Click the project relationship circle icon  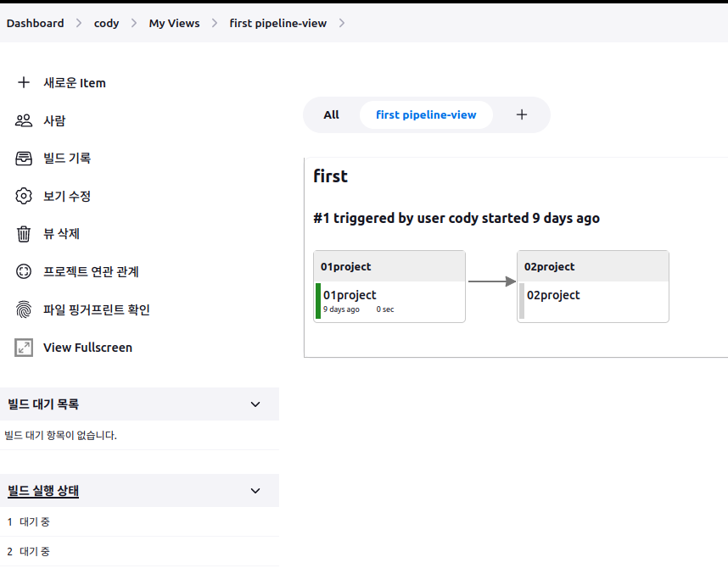[24, 271]
